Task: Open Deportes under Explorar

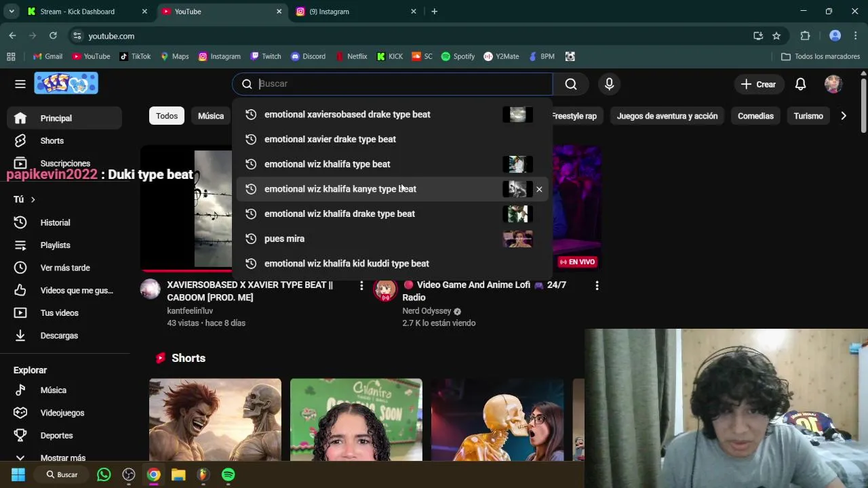Action: pyautogui.click(x=64, y=436)
